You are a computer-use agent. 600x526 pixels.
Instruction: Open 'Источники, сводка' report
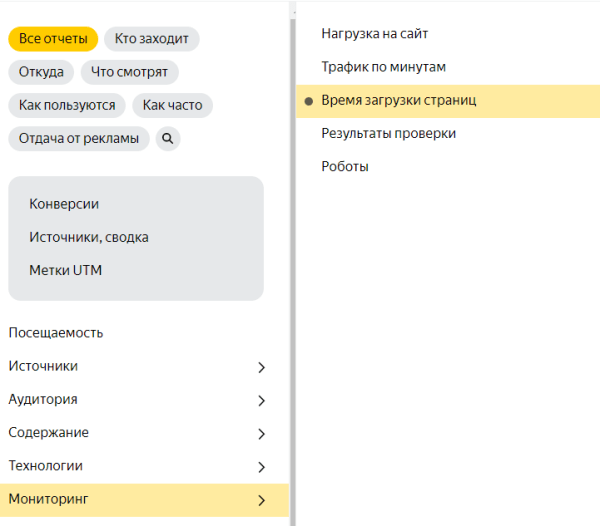click(x=89, y=237)
